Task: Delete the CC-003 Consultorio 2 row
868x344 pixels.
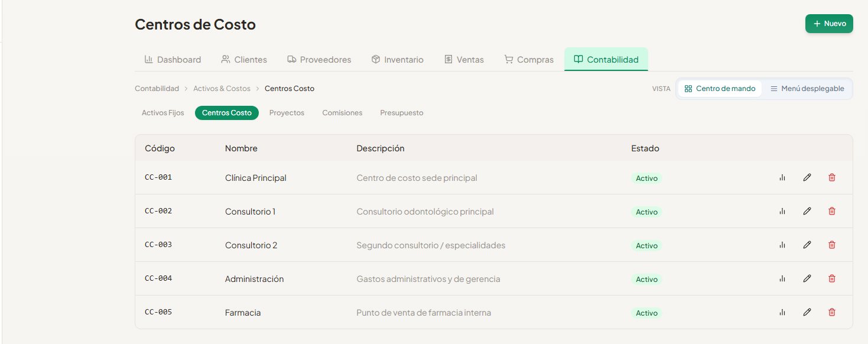Action: pyautogui.click(x=832, y=245)
